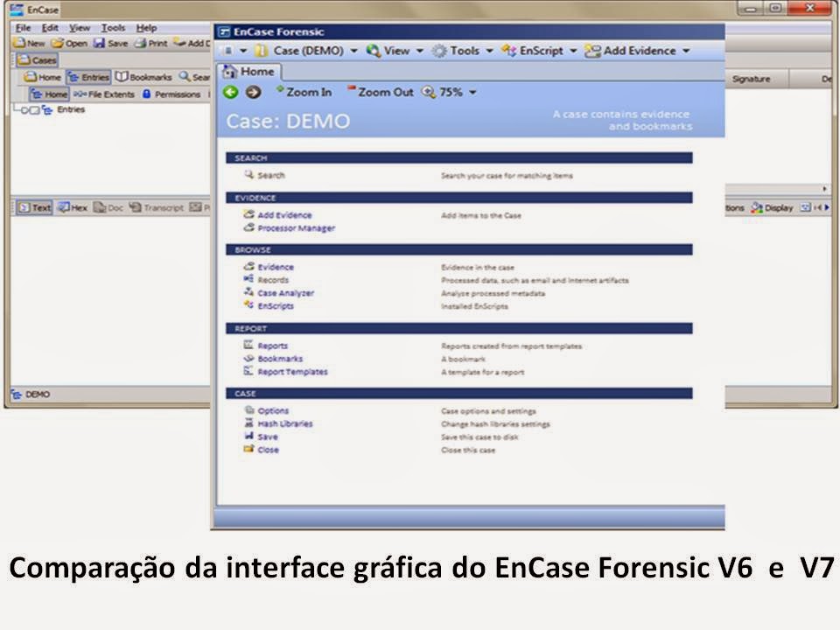Click the Add Evidence link under EVIDENCE
Image resolution: width=840 pixels, height=630 pixels.
[x=284, y=215]
